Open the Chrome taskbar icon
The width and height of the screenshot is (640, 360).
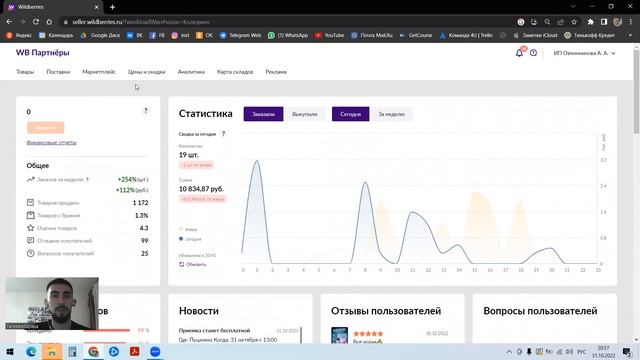[93, 352]
